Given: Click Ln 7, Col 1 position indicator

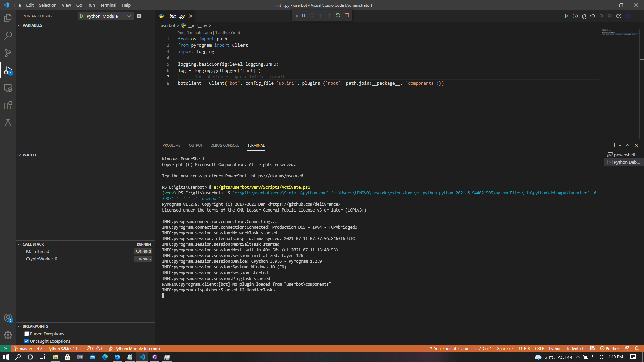Looking at the screenshot, I should [482, 348].
